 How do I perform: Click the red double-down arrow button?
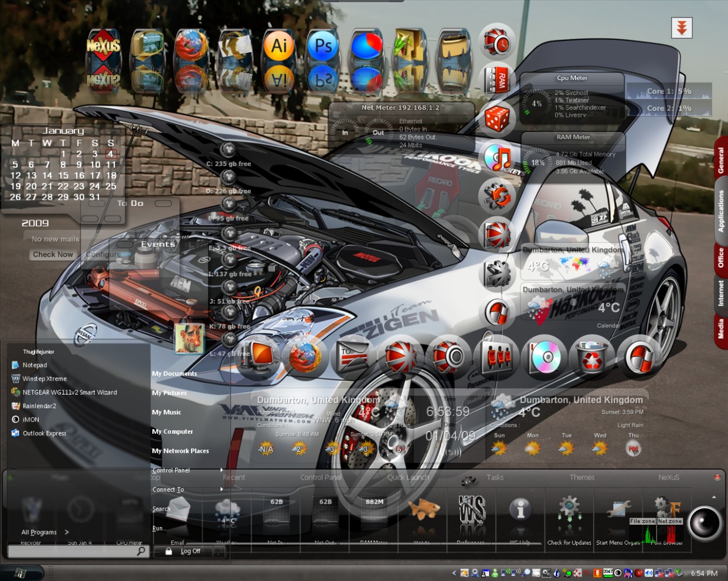tap(682, 28)
